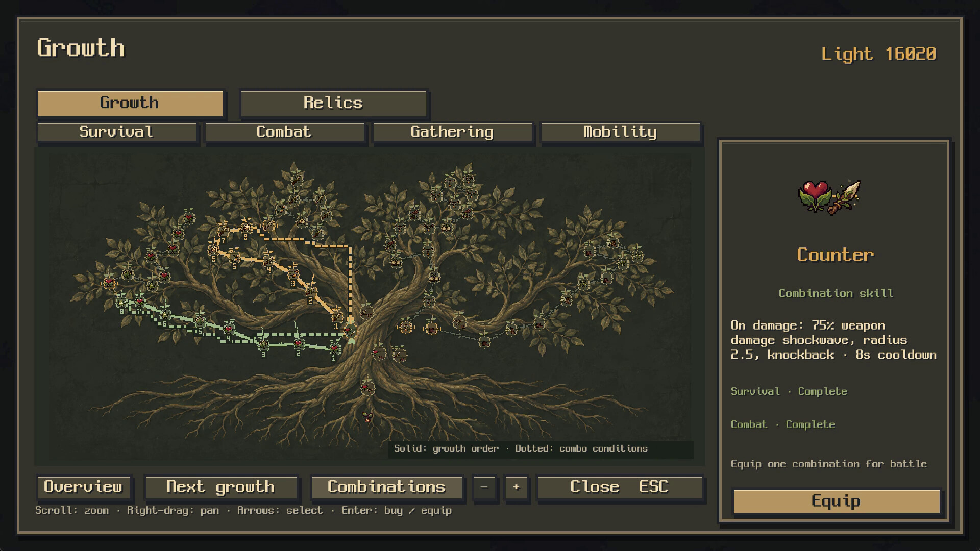Select the seedling sprout node at the tree roots
The width and height of the screenshot is (980, 551).
pos(367,417)
